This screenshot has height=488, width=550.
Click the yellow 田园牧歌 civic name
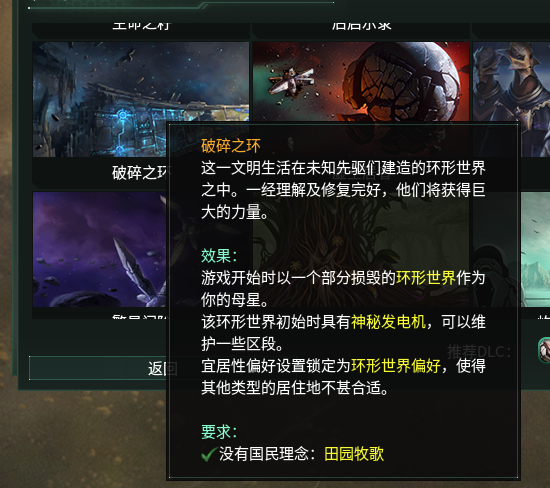click(354, 454)
